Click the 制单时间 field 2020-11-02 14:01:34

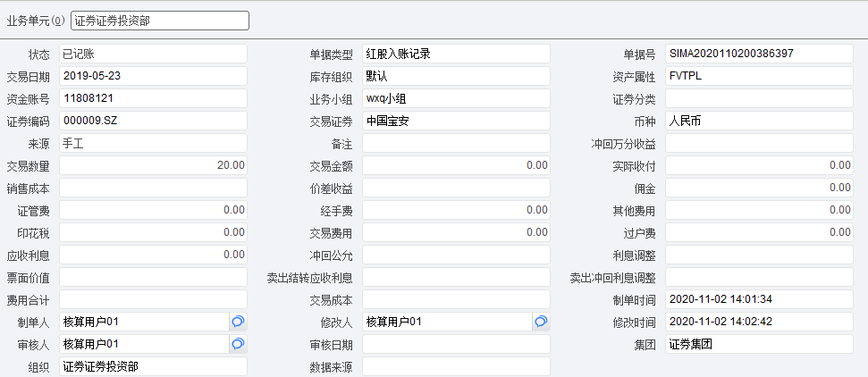tap(758, 299)
